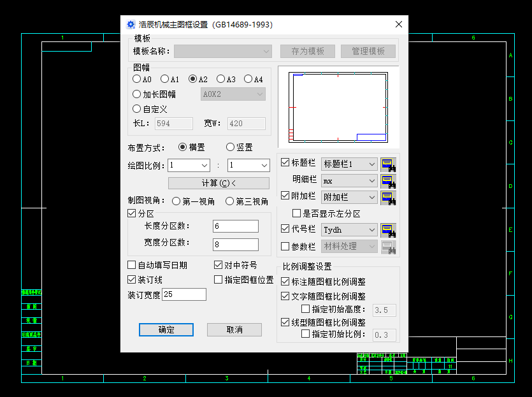Open the second 绘图比例 dropdown
This screenshot has height=397, width=532.
(248, 165)
